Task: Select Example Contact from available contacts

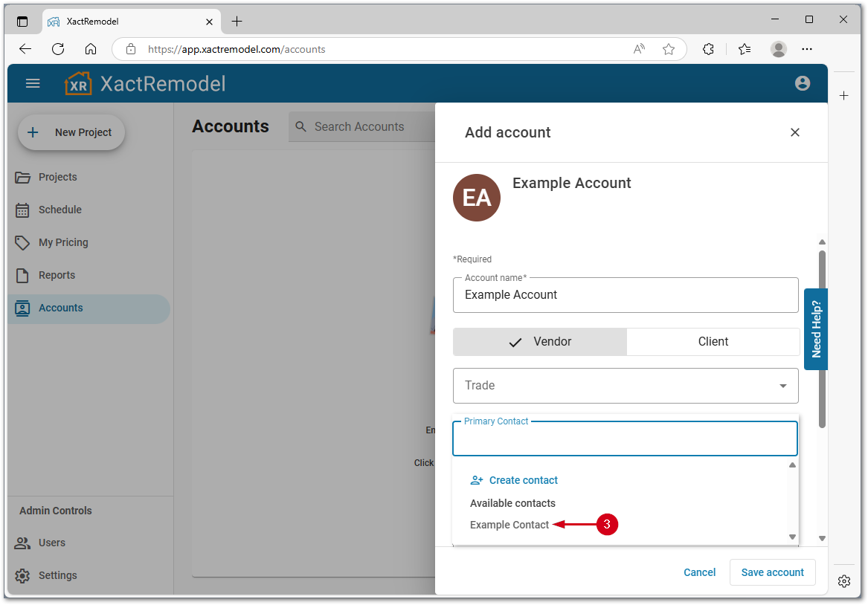Action: tap(509, 525)
